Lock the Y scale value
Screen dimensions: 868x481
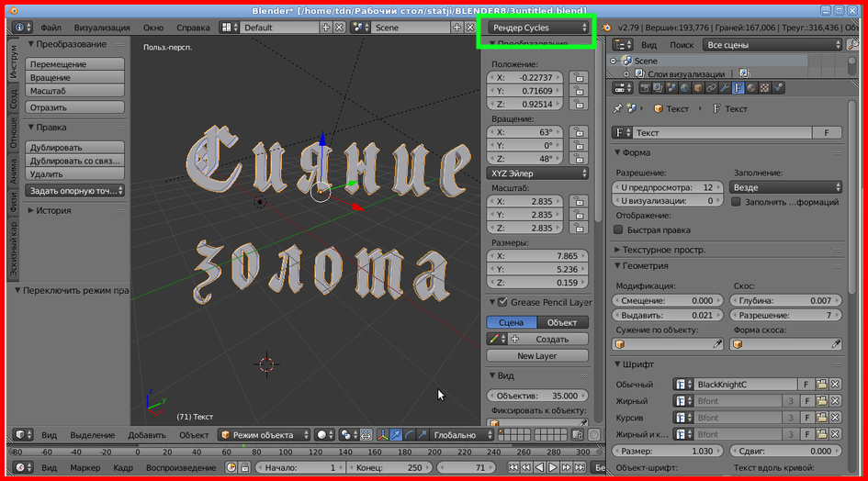pos(579,215)
